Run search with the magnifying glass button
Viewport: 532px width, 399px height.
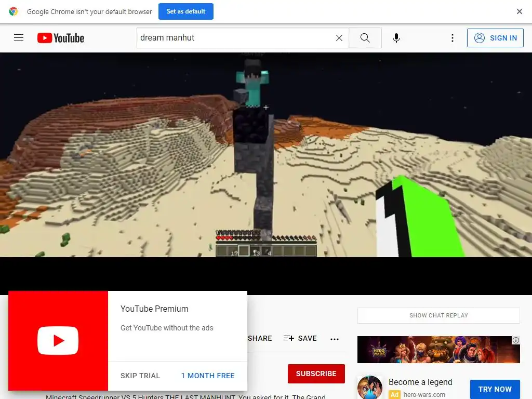365,38
